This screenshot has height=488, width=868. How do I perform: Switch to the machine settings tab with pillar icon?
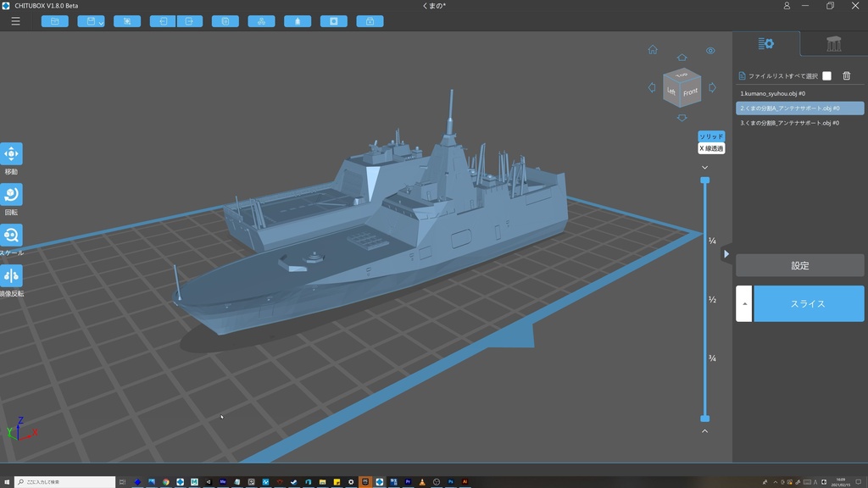835,42
